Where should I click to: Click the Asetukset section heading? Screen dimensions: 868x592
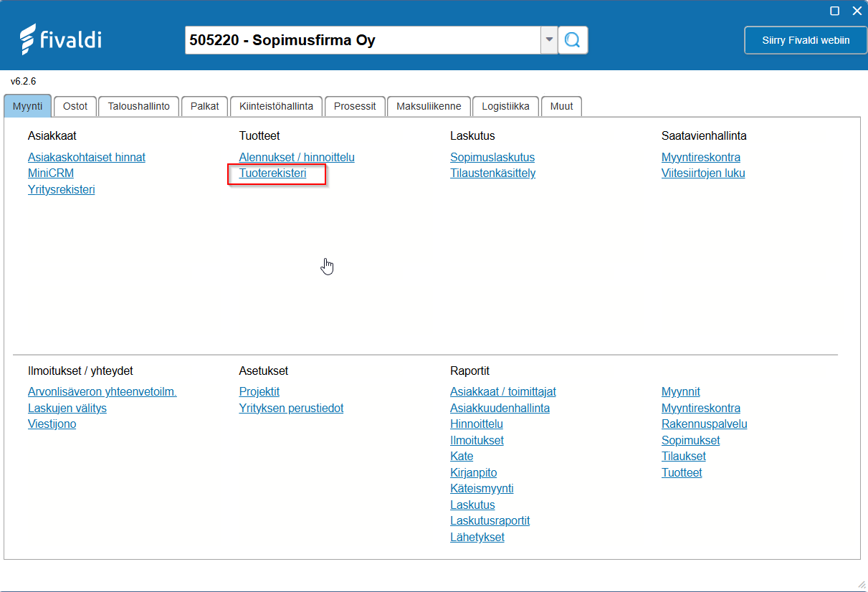point(264,371)
